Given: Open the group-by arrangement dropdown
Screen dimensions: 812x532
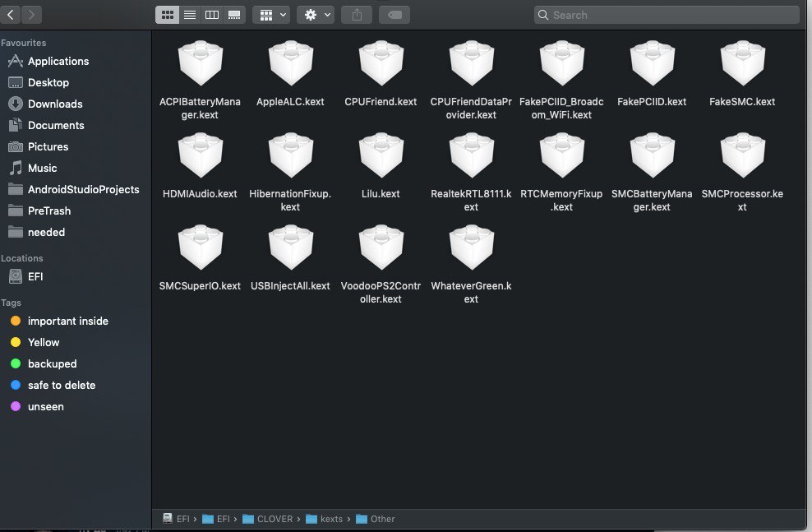Looking at the screenshot, I should 271,15.
